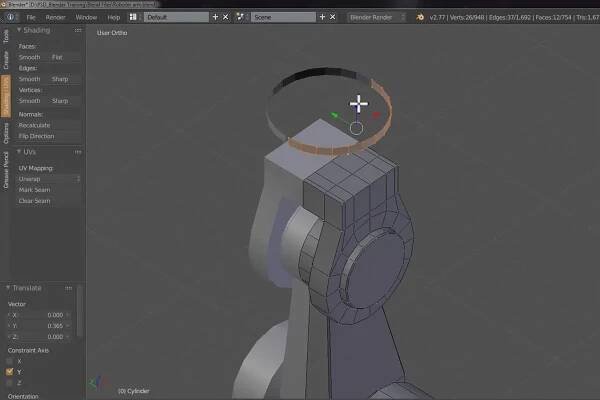
Task: Enable the Z constraint axis checkbox
Action: (11, 382)
